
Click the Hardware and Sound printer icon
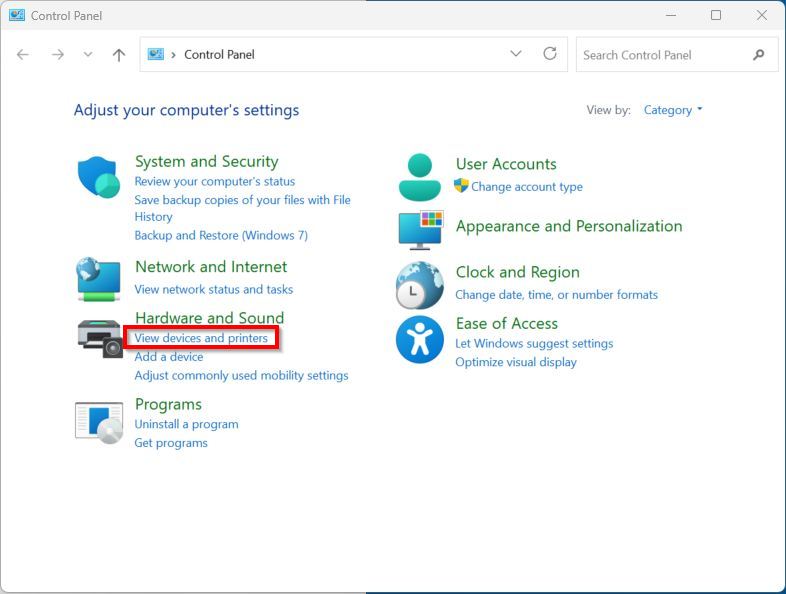[x=99, y=337]
